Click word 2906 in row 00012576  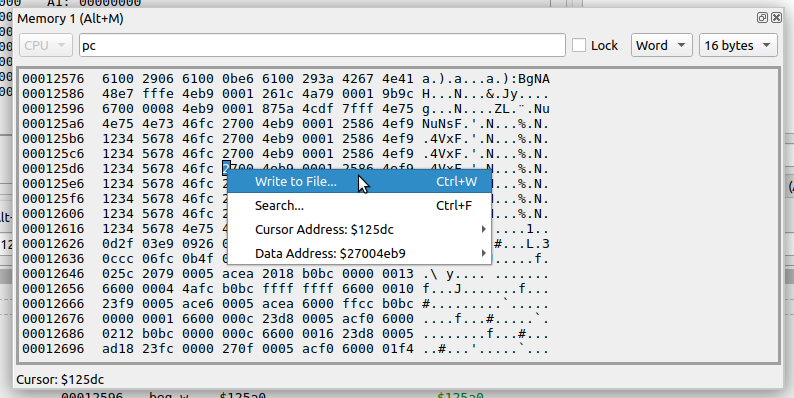(157, 79)
